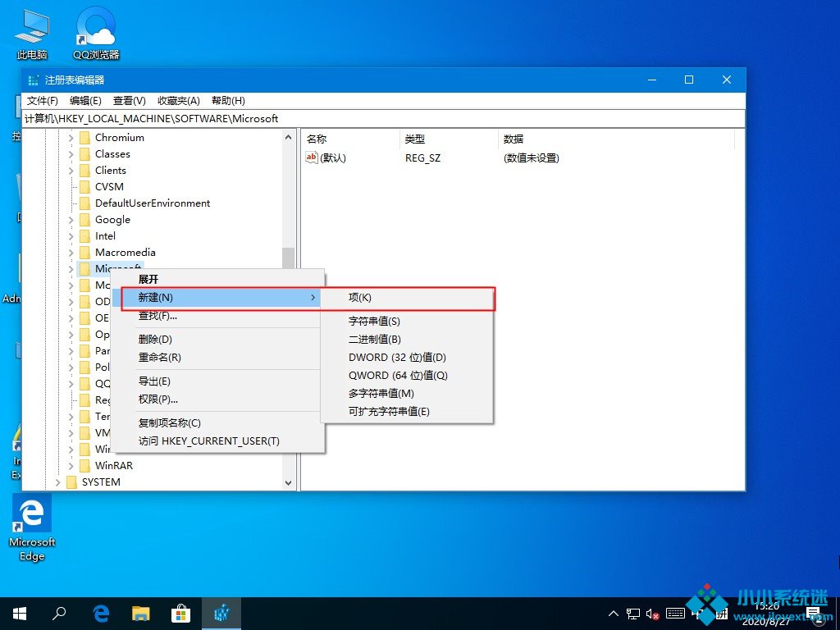This screenshot has width=840, height=630.
Task: Select 新建(N) in the context menu
Action: (217, 297)
